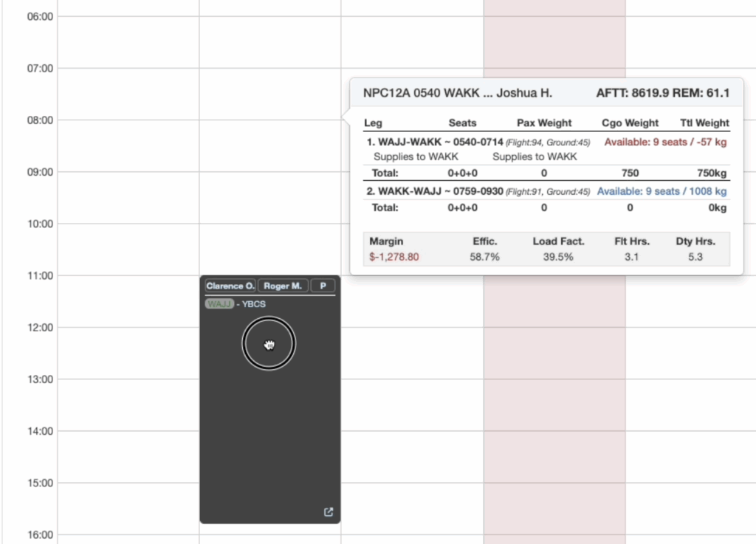
Task: Click the 16:00 time label
Action: click(39, 534)
